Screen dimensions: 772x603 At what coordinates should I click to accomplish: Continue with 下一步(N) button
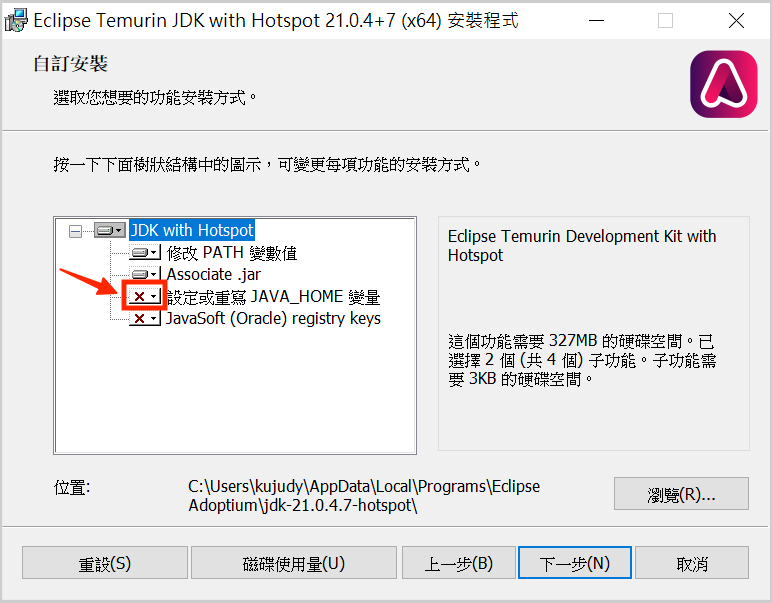click(575, 563)
